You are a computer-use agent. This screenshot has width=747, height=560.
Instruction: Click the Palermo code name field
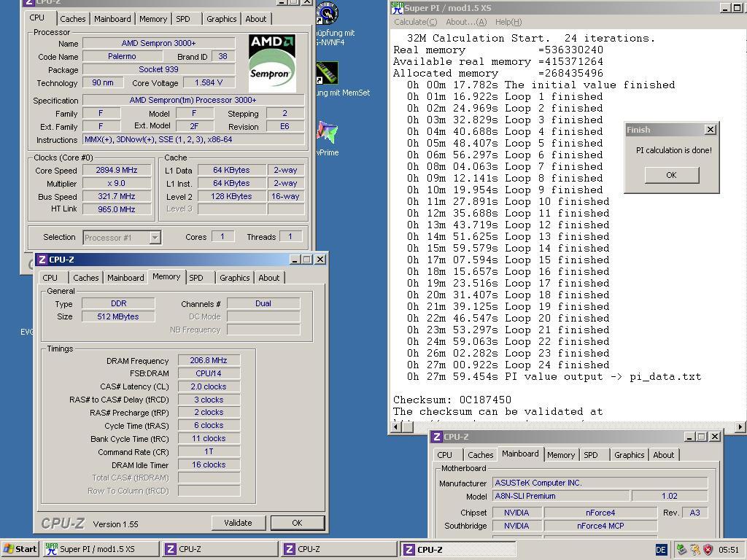[122, 56]
